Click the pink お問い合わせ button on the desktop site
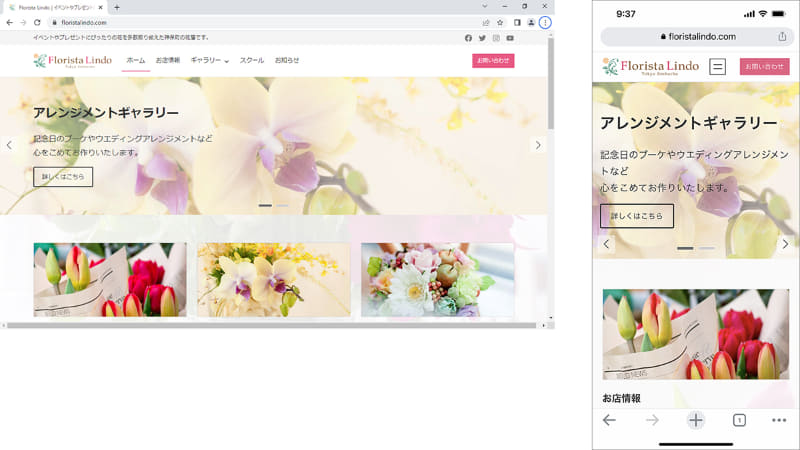800x450 pixels. [x=493, y=61]
